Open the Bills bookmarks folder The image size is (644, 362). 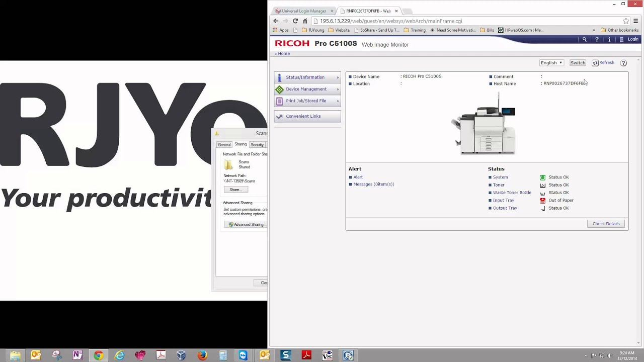[x=487, y=30]
